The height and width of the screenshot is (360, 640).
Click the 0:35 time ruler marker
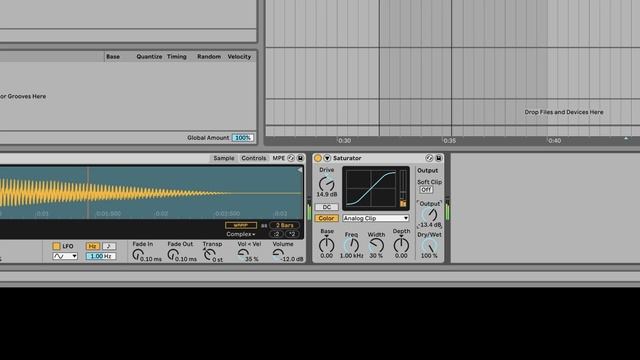coord(449,140)
